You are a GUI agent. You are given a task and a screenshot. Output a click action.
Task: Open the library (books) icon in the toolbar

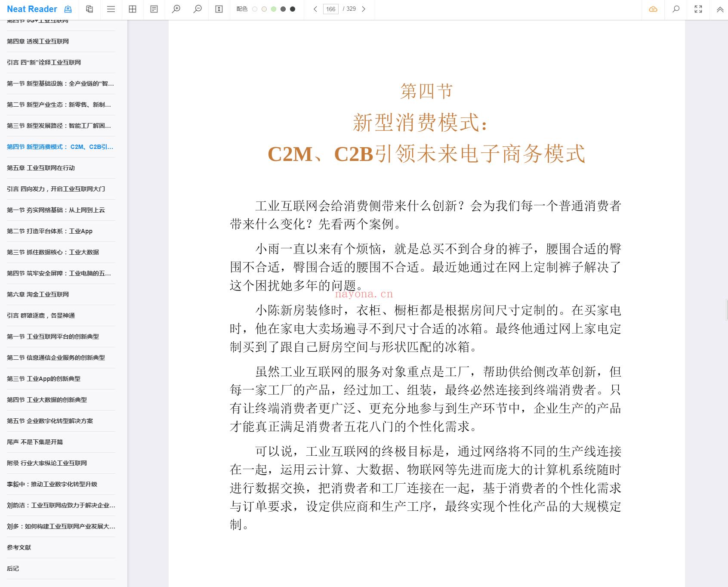[x=89, y=9]
